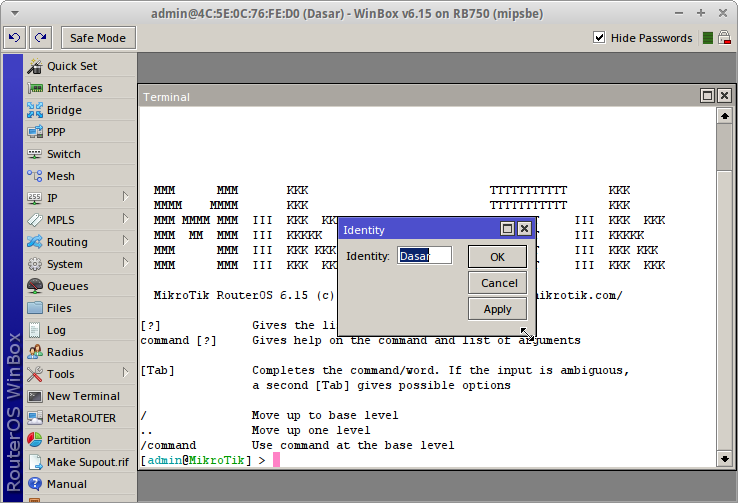
Task: Click the Terminal window title bar
Action: (x=419, y=96)
